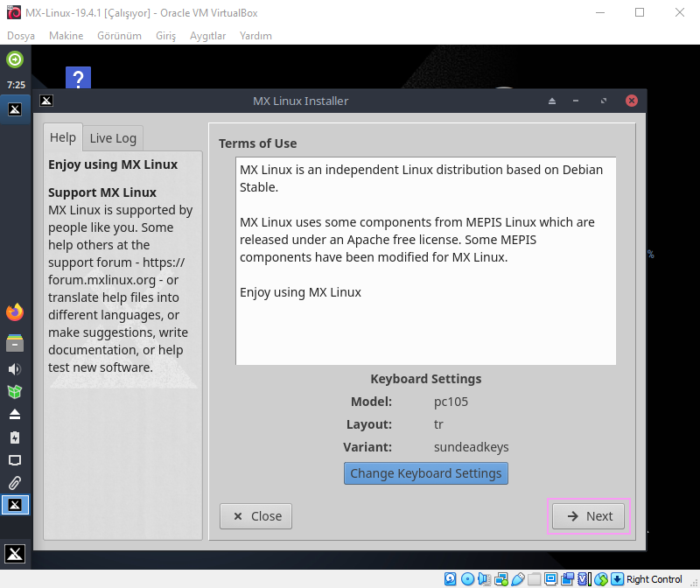Open the Makine menu

pos(66,36)
